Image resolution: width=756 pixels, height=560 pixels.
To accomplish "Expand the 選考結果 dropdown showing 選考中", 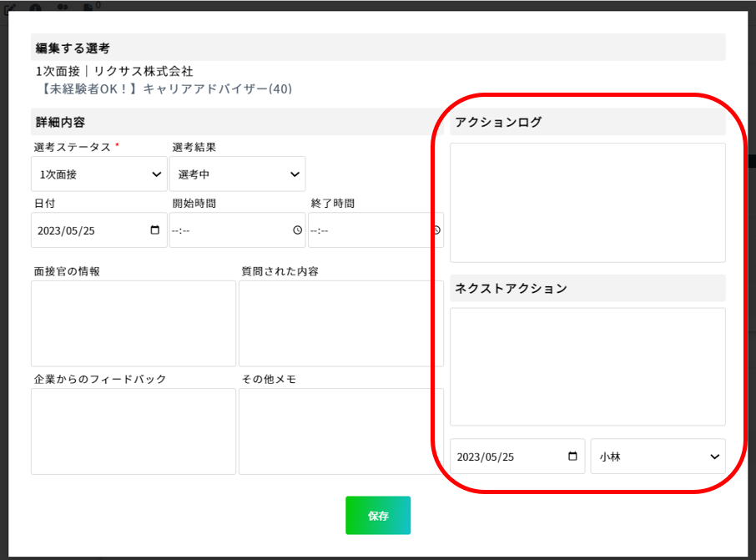I will [237, 174].
